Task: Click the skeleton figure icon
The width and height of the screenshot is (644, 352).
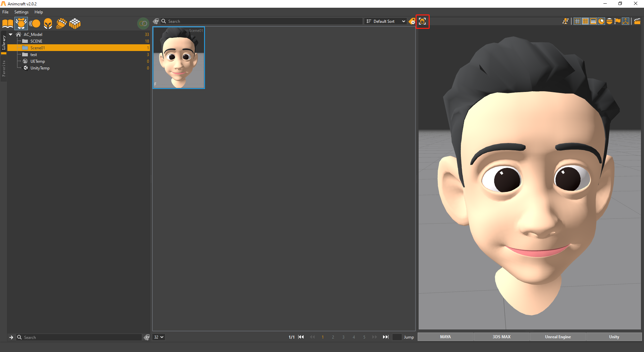Action: [566, 21]
